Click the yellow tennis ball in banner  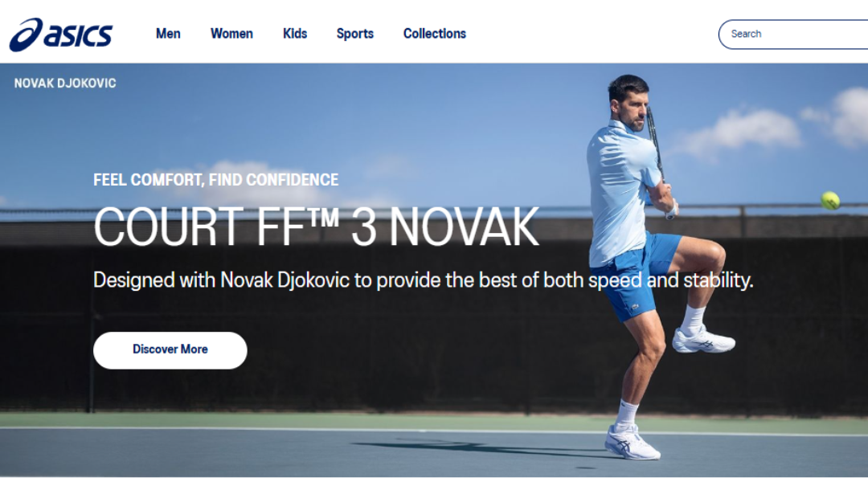[x=829, y=200]
